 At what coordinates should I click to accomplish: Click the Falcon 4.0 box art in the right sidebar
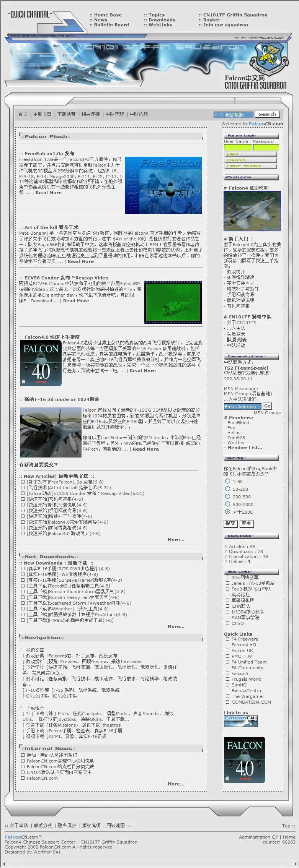(244, 760)
